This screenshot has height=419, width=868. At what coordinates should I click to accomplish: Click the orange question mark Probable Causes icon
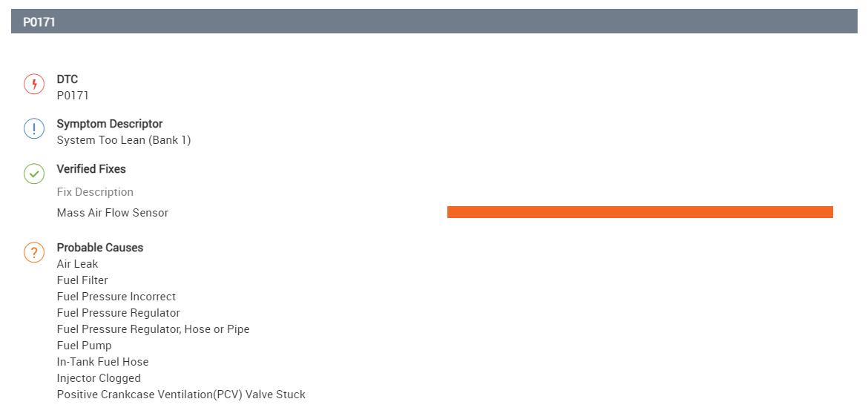click(x=34, y=252)
